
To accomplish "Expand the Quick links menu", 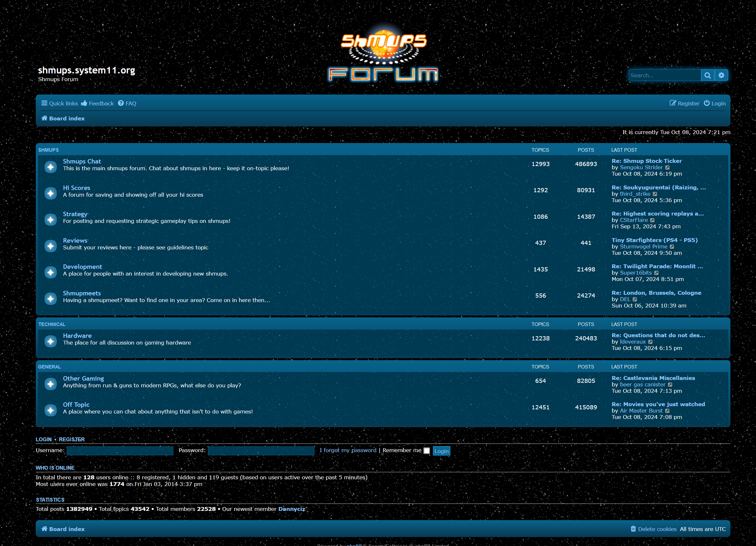I will point(59,103).
